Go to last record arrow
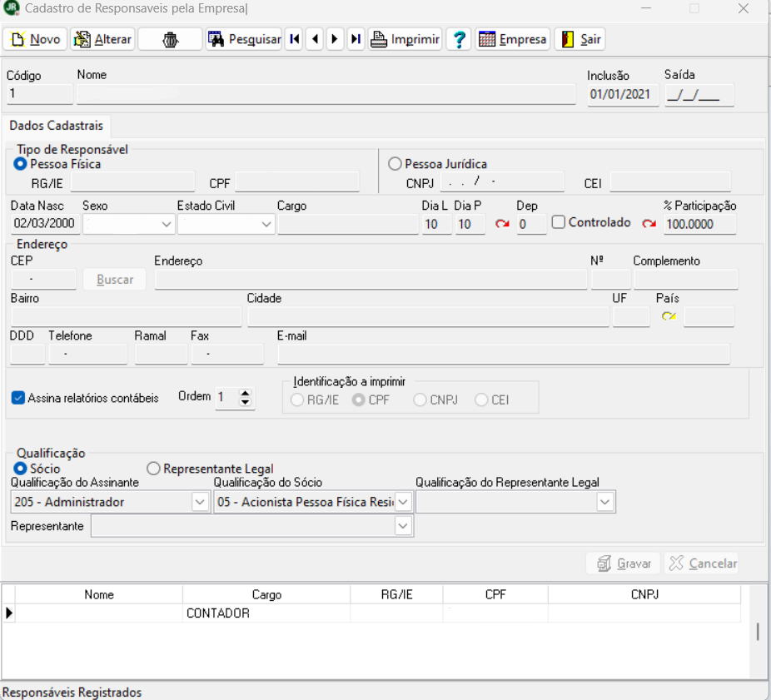This screenshot has width=771, height=700. pyautogui.click(x=356, y=39)
